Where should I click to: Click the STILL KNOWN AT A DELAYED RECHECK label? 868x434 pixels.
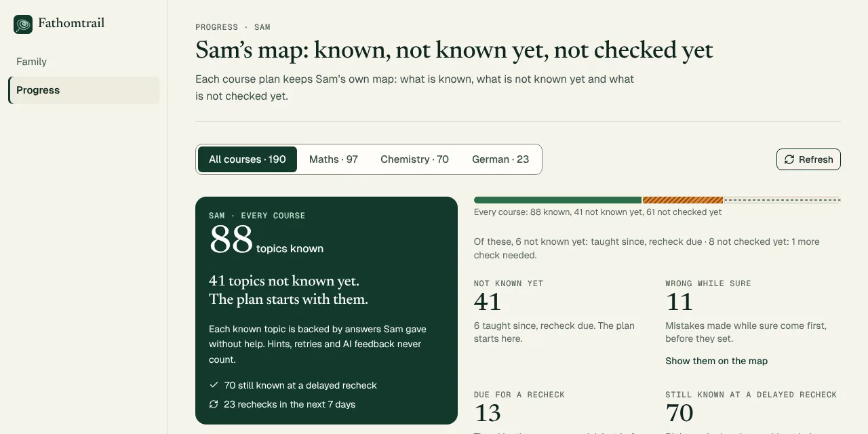[x=751, y=395]
